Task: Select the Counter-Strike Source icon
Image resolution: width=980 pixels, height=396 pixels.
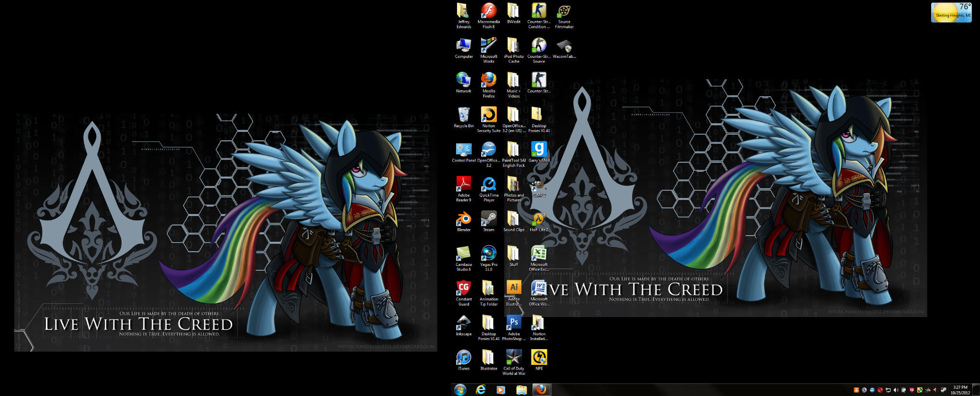Action: click(539, 51)
